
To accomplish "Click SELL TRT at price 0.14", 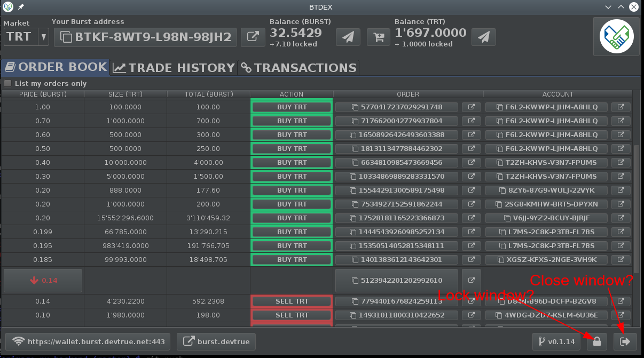I will [292, 301].
